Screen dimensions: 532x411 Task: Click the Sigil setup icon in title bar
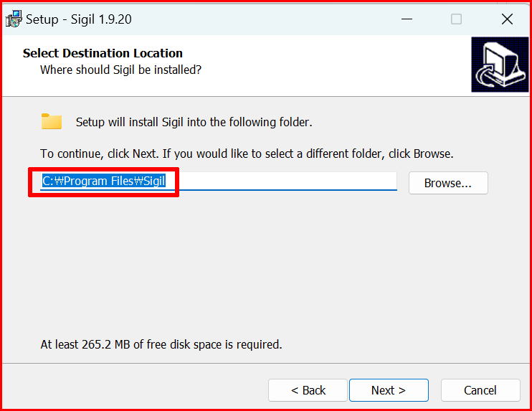(x=14, y=19)
